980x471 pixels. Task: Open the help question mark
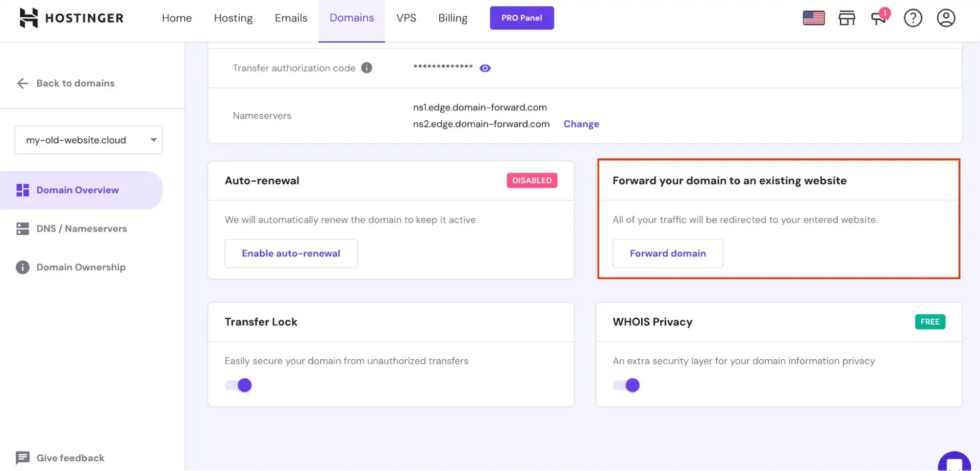pos(913,18)
